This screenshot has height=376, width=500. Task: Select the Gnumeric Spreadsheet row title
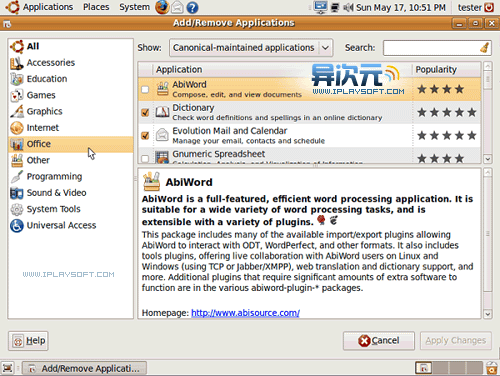point(219,154)
